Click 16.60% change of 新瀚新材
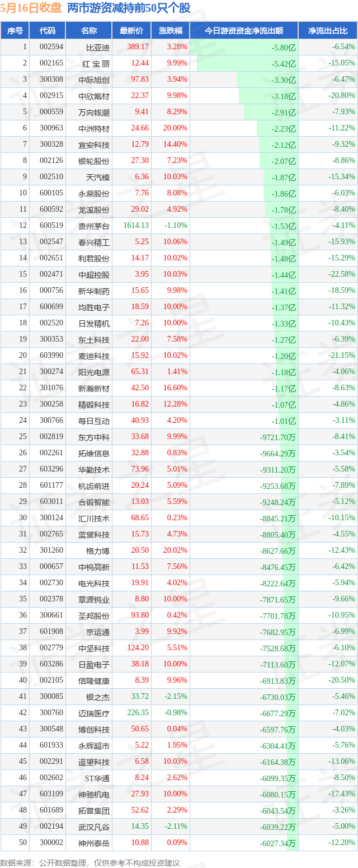The width and height of the screenshot is (358, 868). (x=174, y=388)
